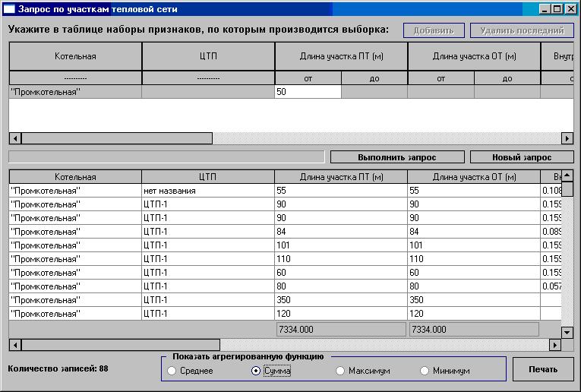Open the window system menu icon in title bar
Image resolution: width=581 pixels, height=392 pixels.
pos(8,9)
